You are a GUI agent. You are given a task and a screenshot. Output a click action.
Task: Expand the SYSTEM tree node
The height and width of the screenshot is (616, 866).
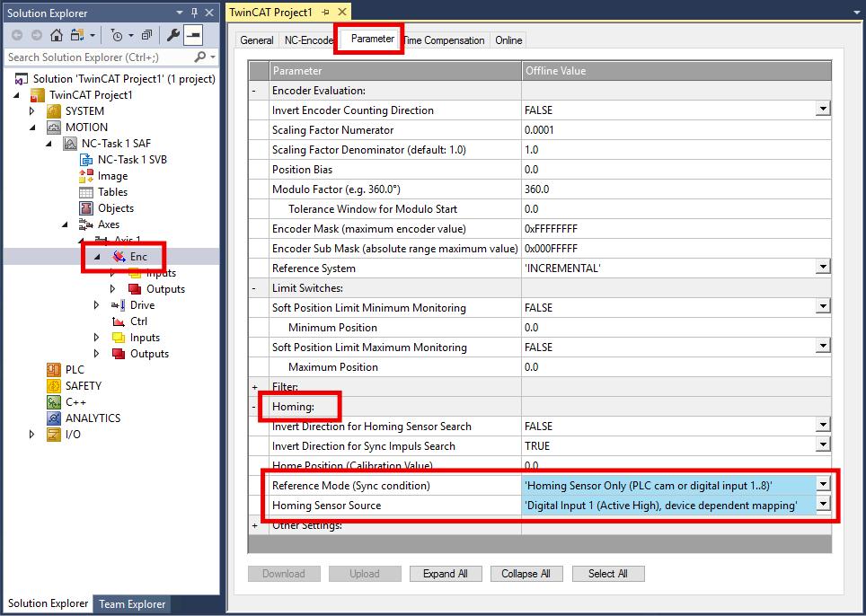click(32, 111)
